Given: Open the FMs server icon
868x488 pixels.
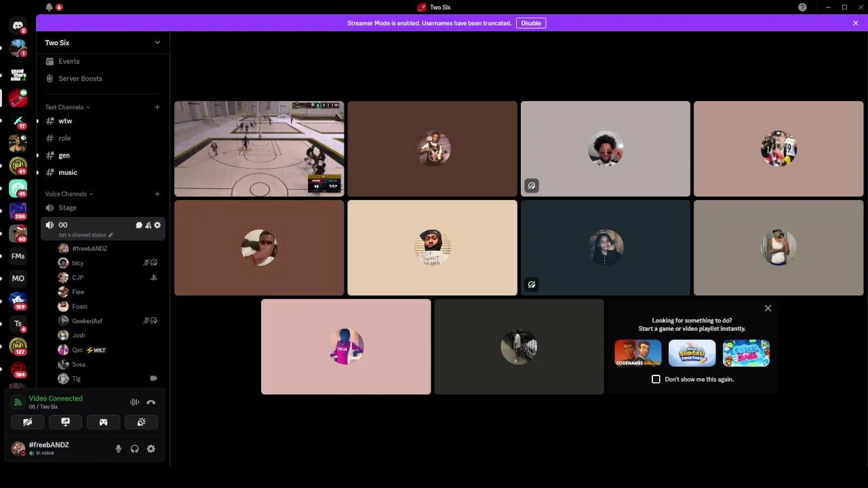Looking at the screenshot, I should coord(18,256).
